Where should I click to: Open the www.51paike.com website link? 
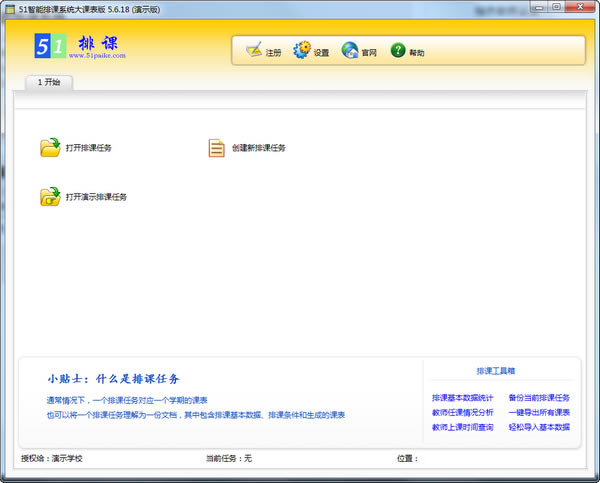(97, 57)
